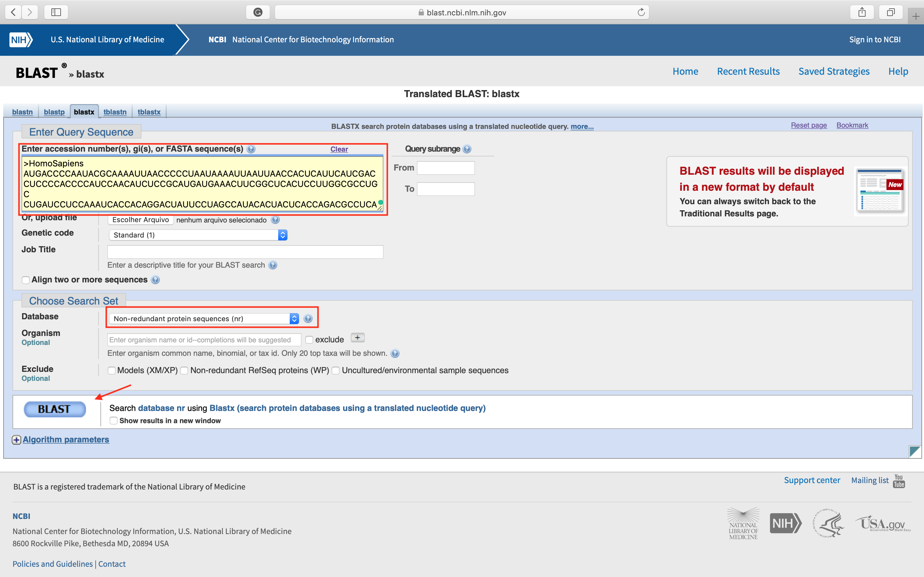Screen dimensions: 924x577
Task: Expand the Algorithm parameters section
Action: 16,439
